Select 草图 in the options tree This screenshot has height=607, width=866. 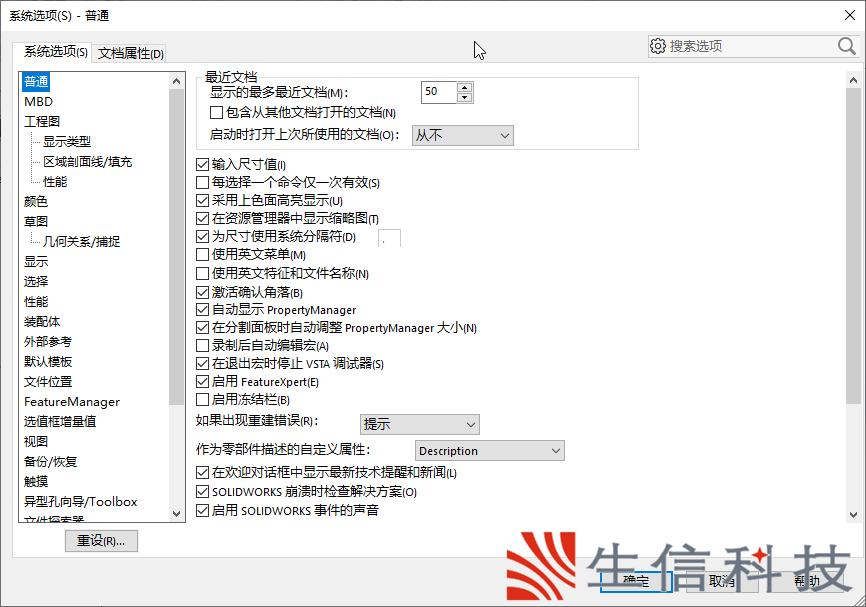[36, 221]
